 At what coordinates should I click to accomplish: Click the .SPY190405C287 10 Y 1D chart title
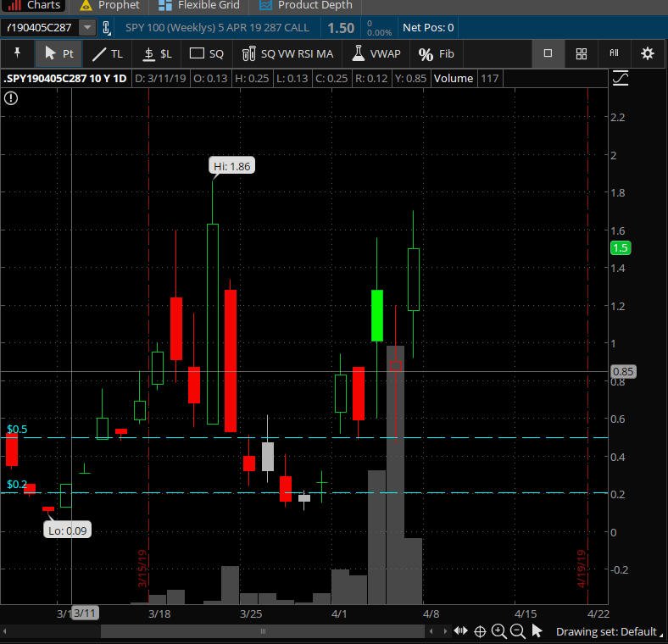(65, 78)
